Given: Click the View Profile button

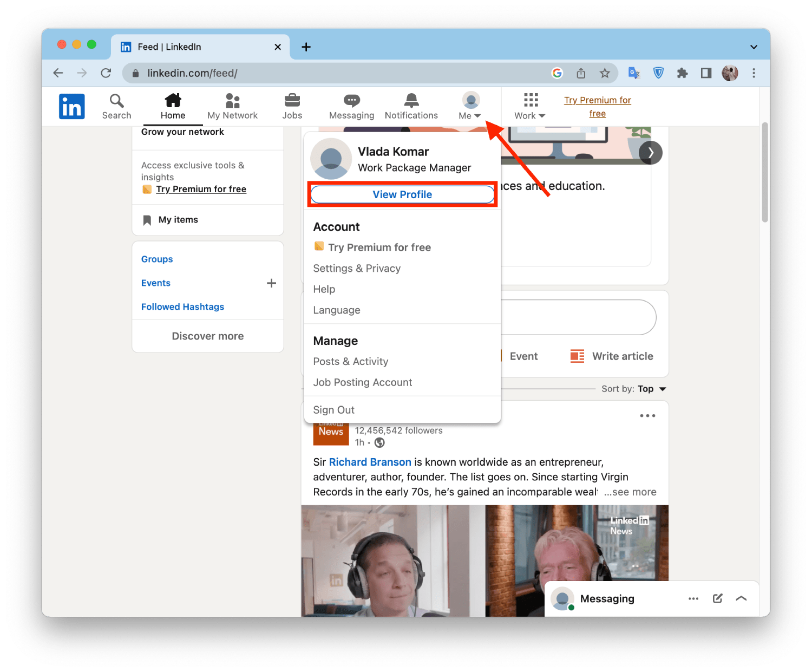Looking at the screenshot, I should pos(402,194).
